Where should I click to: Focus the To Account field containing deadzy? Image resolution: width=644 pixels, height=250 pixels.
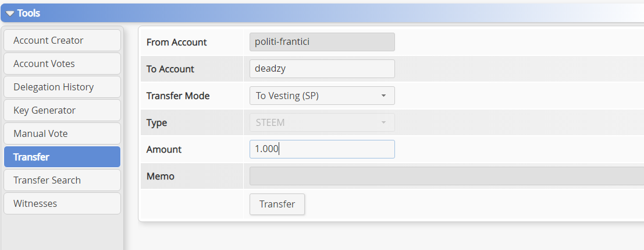click(x=322, y=69)
